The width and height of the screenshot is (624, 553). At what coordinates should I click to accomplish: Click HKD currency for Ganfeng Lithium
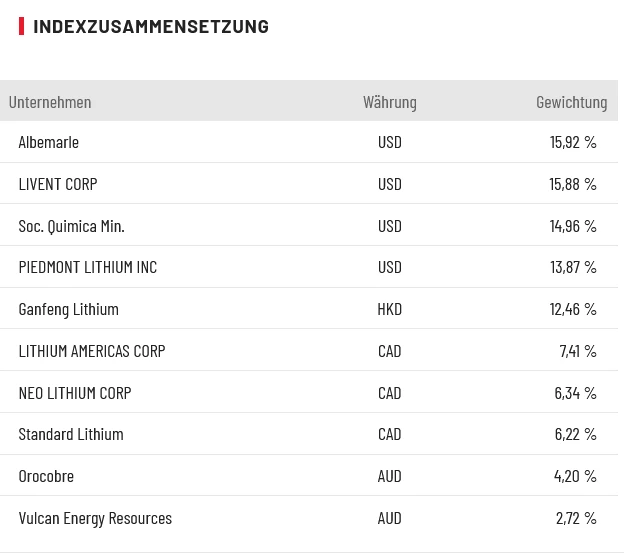[390, 309]
